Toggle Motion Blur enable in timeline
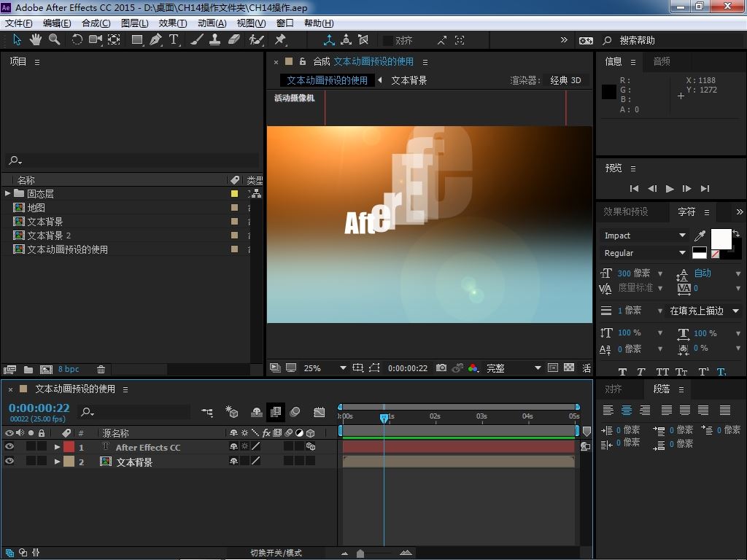 tap(295, 413)
